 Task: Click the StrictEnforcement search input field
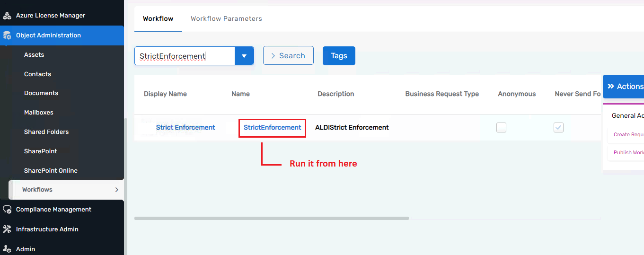pos(185,56)
